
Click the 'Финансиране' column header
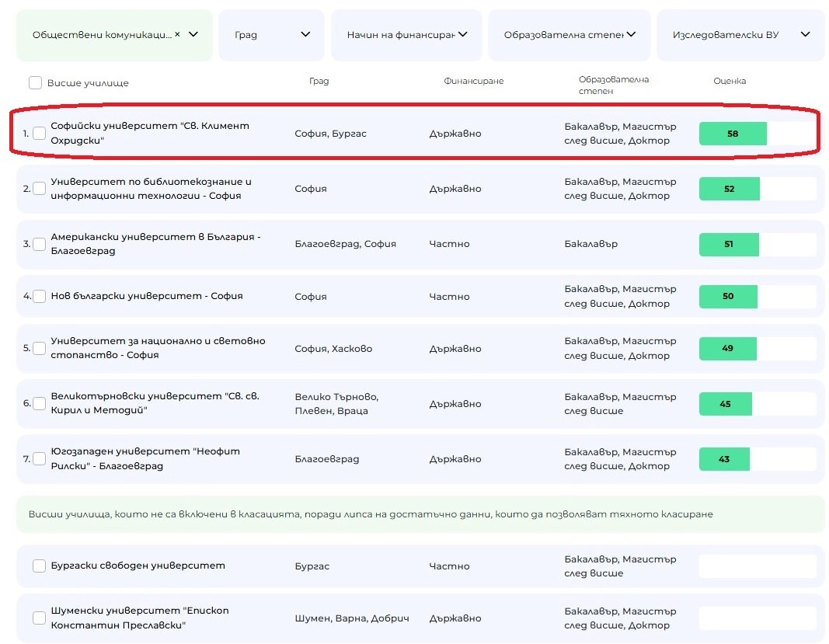[x=473, y=82]
